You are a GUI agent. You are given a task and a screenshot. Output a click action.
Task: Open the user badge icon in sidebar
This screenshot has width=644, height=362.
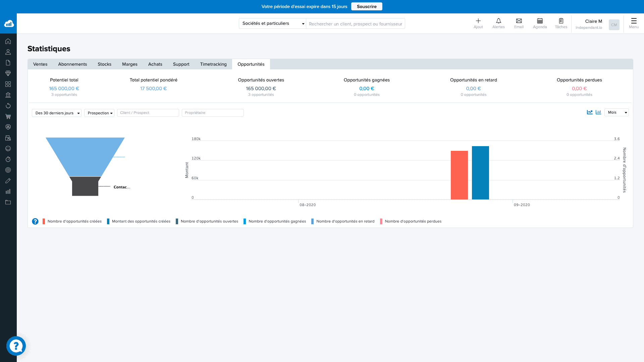(x=8, y=127)
